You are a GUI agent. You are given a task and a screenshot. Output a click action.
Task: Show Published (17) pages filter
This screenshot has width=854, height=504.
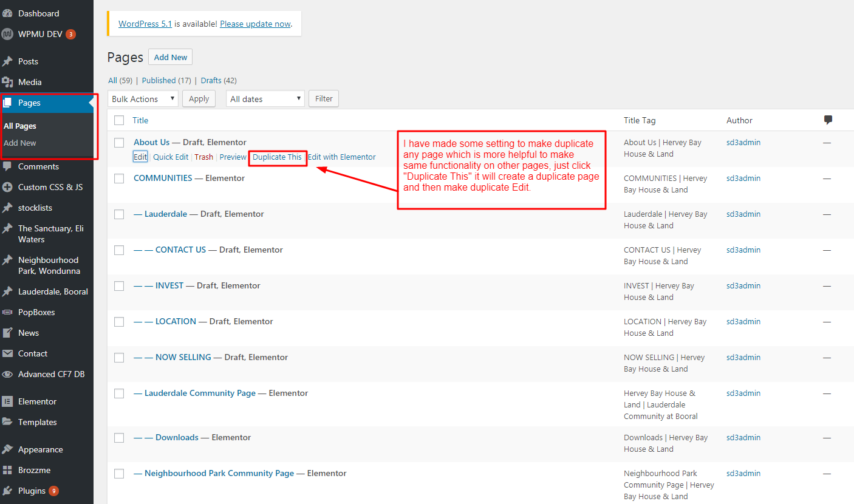click(x=166, y=80)
